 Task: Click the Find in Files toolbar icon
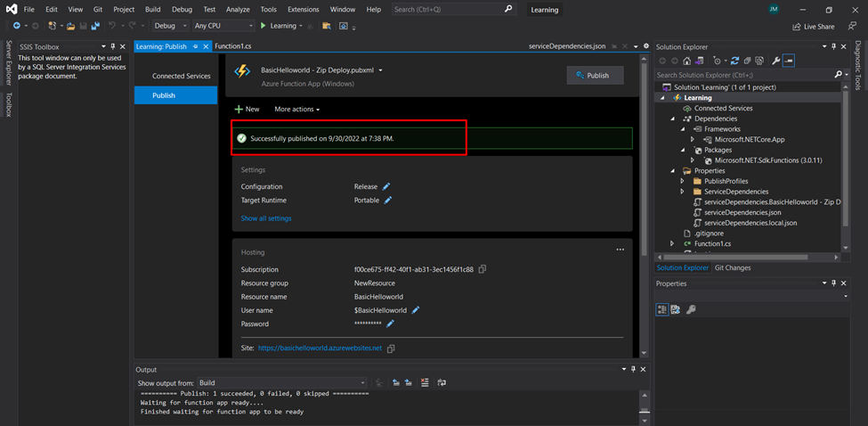click(327, 26)
